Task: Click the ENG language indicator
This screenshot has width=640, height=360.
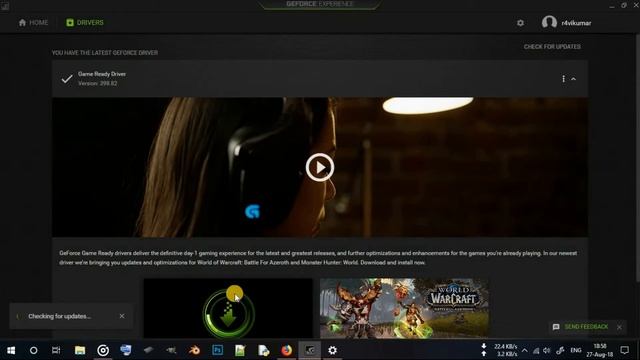Action: [576, 350]
